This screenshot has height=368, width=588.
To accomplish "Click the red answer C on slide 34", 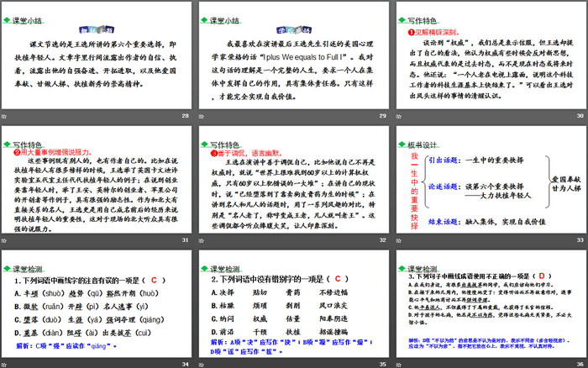I will point(154,281).
